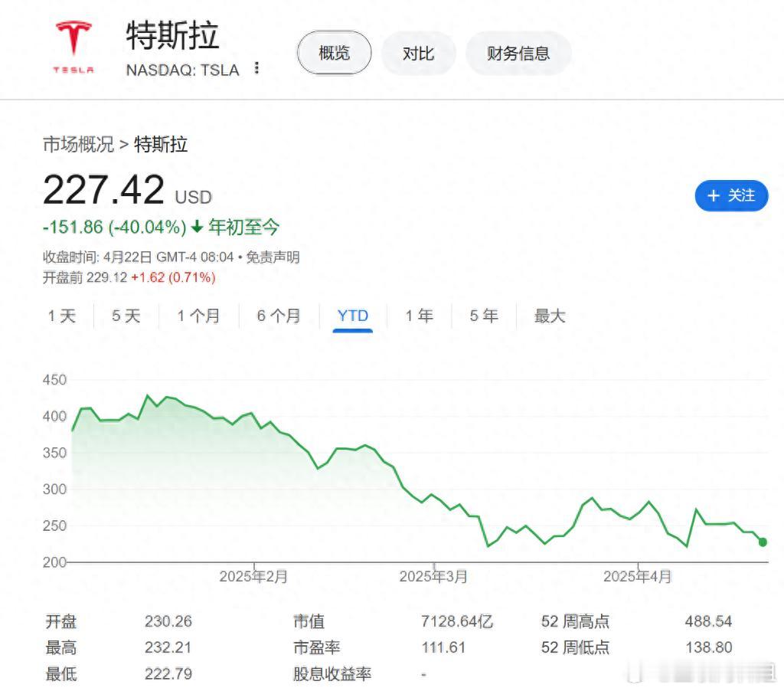Click the plus icon on 关注 button
This screenshot has width=784, height=691.
tap(714, 195)
